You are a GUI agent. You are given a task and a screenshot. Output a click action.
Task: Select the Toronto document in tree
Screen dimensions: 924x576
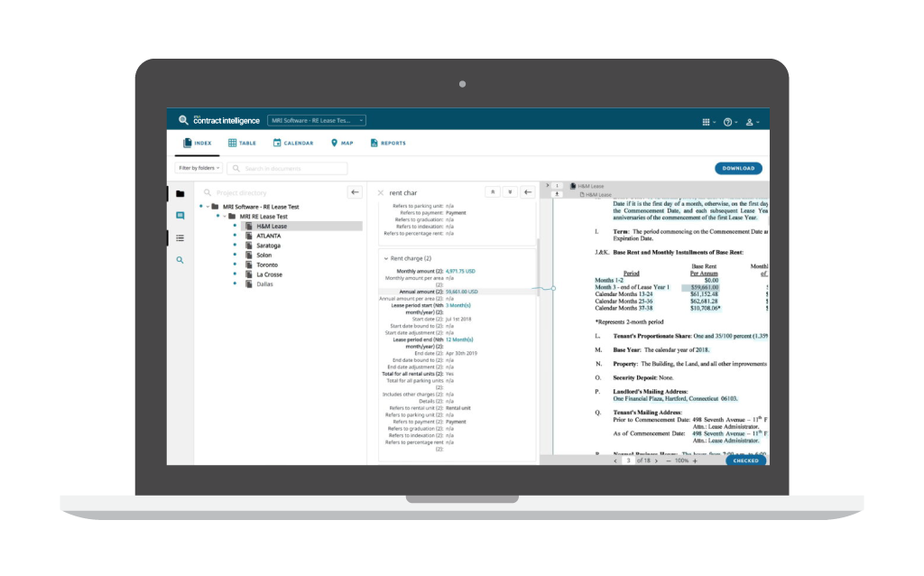tap(266, 265)
